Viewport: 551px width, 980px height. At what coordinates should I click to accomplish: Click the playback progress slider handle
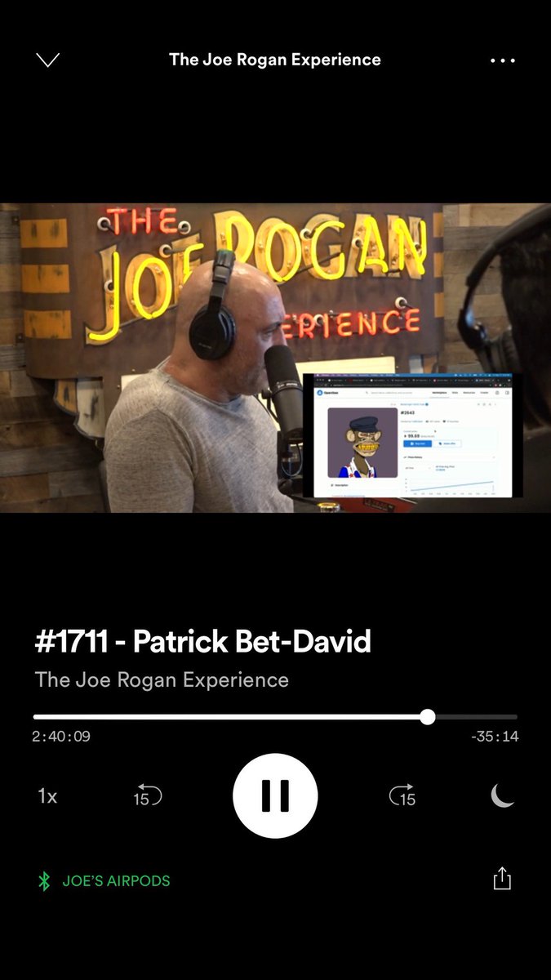[428, 717]
